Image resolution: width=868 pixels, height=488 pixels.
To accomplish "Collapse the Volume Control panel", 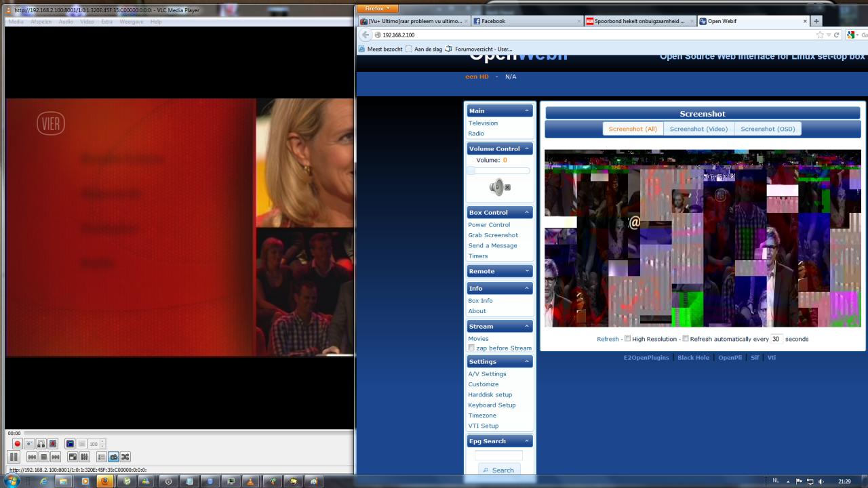I will tap(527, 149).
